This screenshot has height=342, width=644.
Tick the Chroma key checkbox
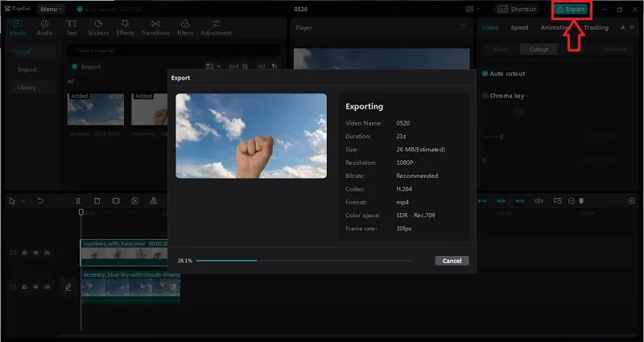coord(485,96)
